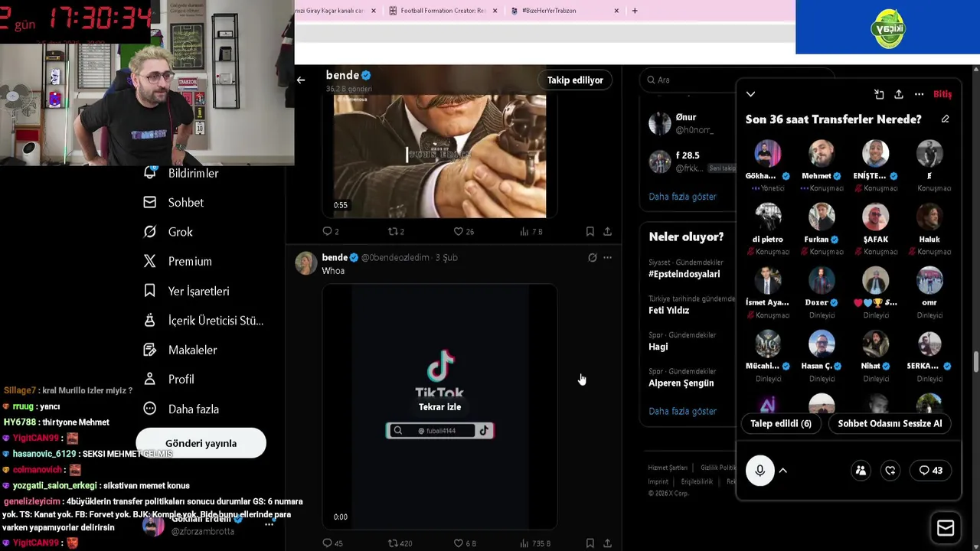Go back using the arrow beside bende
Image resolution: width=980 pixels, height=551 pixels.
pyautogui.click(x=301, y=80)
